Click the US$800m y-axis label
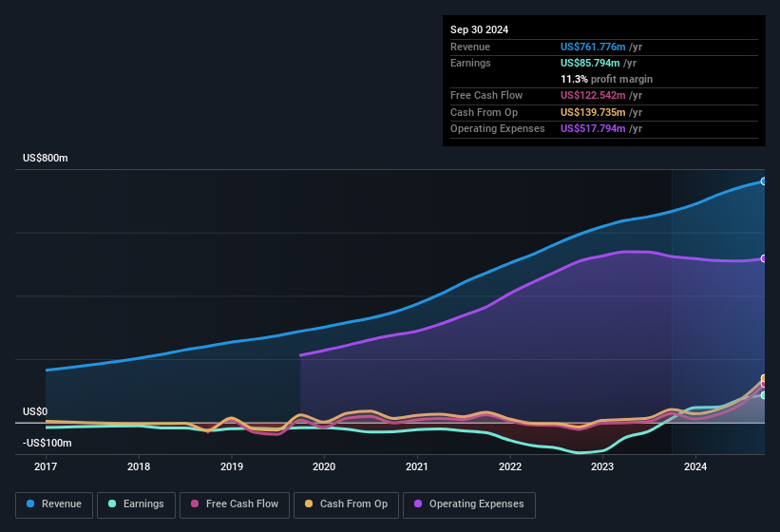Viewport: 780px width, 532px height. click(x=46, y=158)
